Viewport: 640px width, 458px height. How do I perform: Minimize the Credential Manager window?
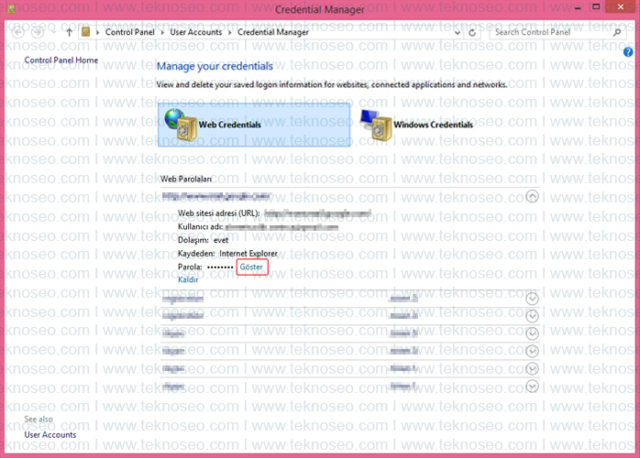[x=578, y=7]
